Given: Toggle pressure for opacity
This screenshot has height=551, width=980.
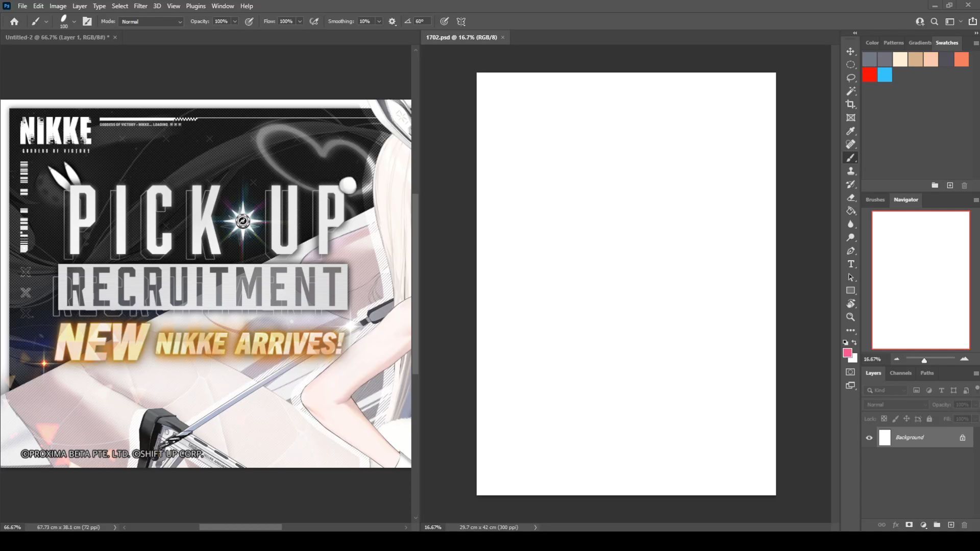Looking at the screenshot, I should coord(249,21).
